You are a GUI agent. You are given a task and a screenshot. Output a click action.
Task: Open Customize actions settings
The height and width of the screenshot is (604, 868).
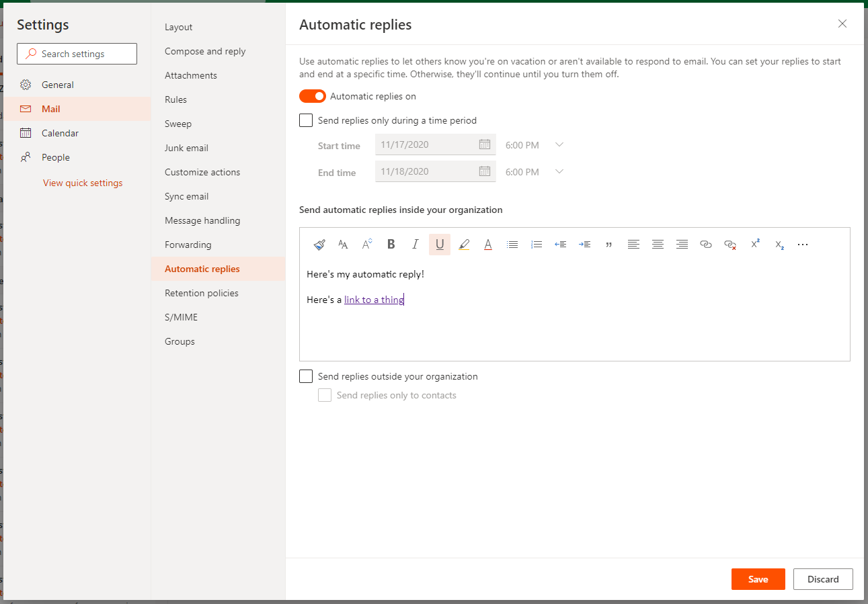click(x=218, y=172)
